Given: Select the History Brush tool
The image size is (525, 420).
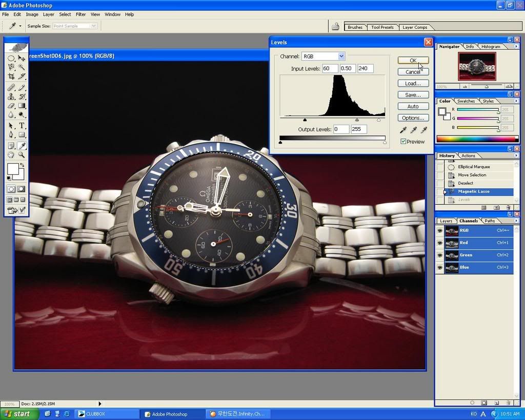Looking at the screenshot, I should pyautogui.click(x=22, y=97).
